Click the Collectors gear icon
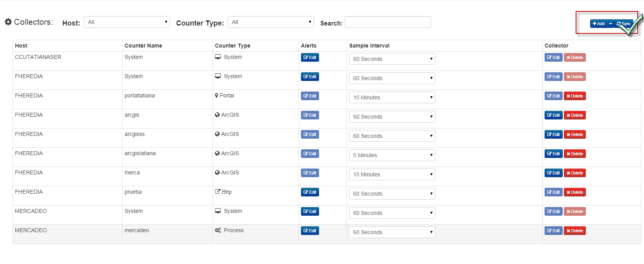The height and width of the screenshot is (264, 644). click(8, 22)
